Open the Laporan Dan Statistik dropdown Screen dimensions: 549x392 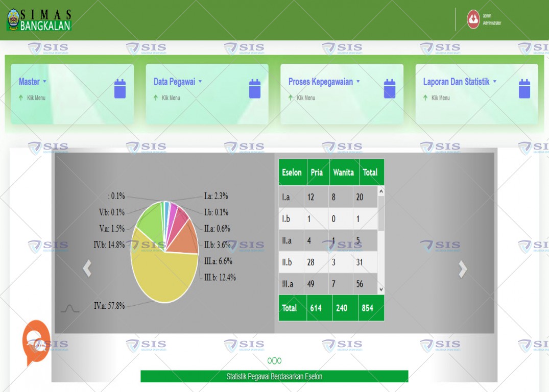coord(460,82)
